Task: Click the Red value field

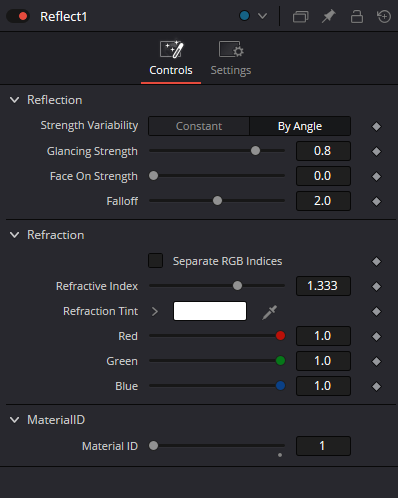Action: pos(323,336)
